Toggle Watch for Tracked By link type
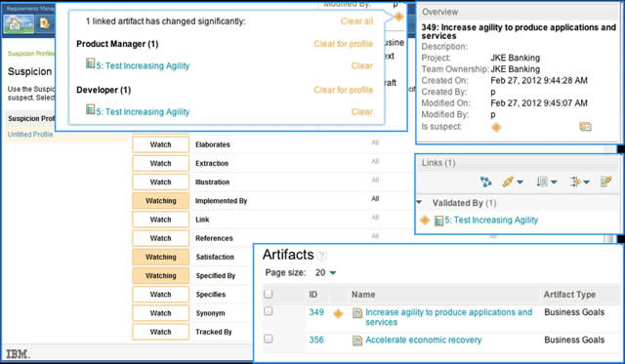 click(x=160, y=332)
